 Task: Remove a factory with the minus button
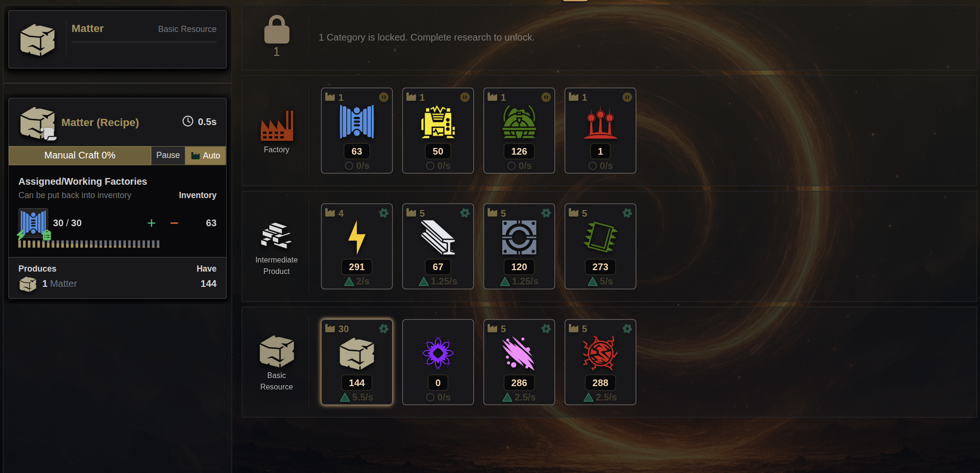pos(174,223)
